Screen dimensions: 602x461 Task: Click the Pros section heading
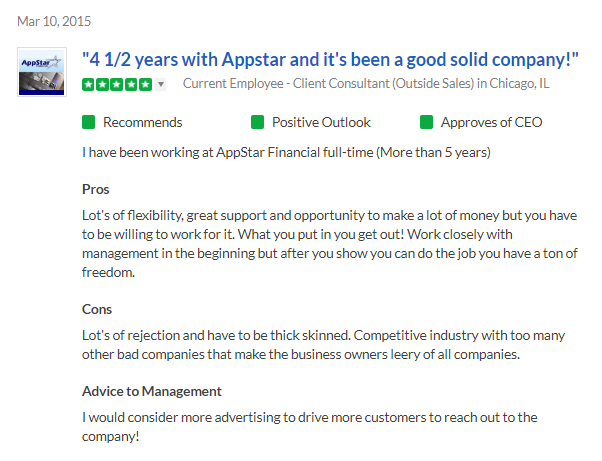tap(96, 190)
